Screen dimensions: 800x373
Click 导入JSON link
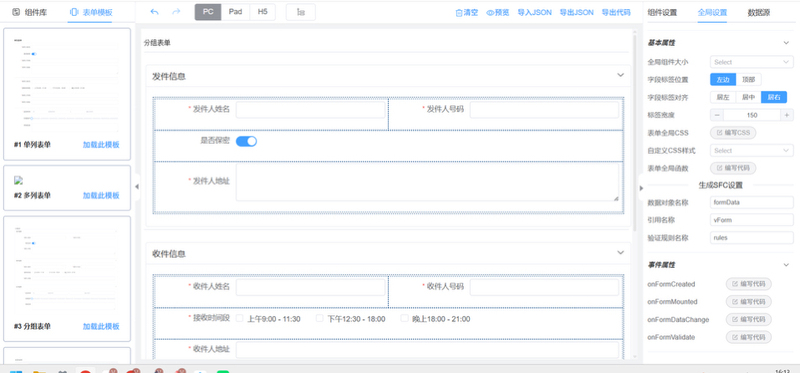click(x=534, y=13)
